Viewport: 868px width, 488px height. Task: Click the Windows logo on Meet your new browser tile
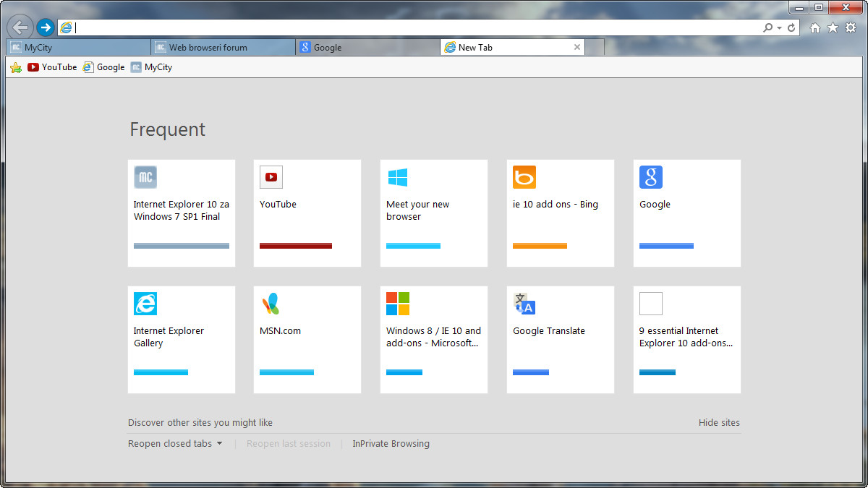(x=398, y=177)
